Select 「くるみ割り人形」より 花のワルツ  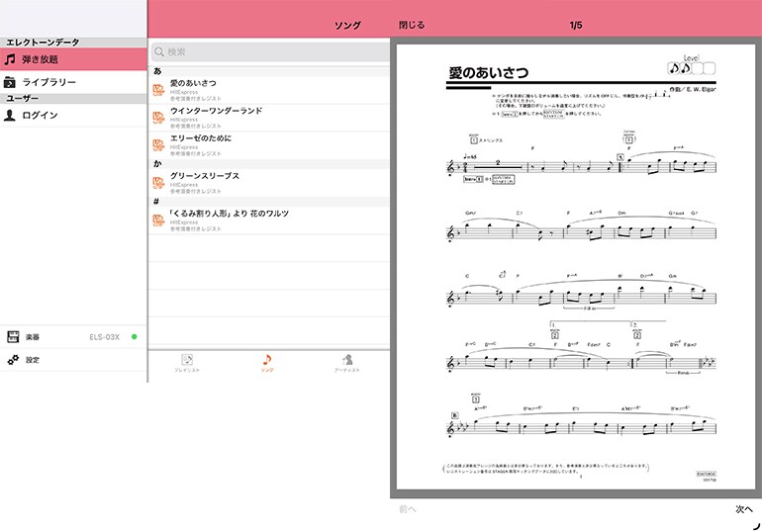point(269,221)
